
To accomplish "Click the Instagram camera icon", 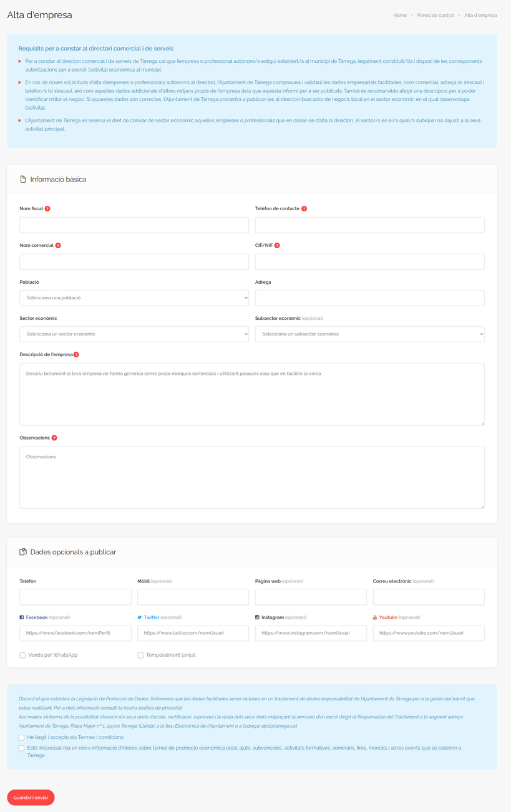I will pyautogui.click(x=257, y=617).
